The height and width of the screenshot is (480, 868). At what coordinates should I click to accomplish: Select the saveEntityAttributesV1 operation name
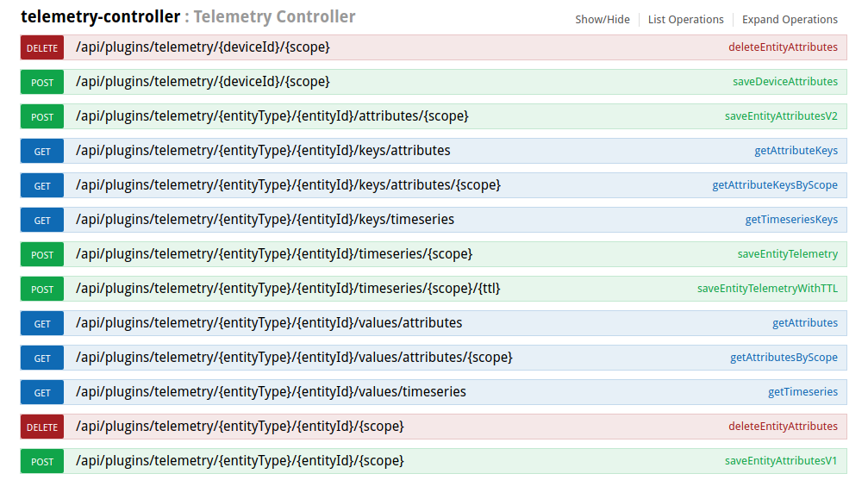pos(781,461)
